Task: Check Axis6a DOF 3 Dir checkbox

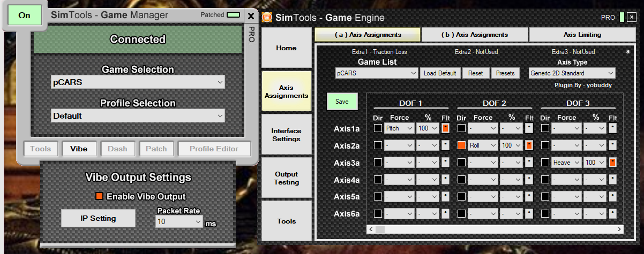Action: tap(545, 214)
